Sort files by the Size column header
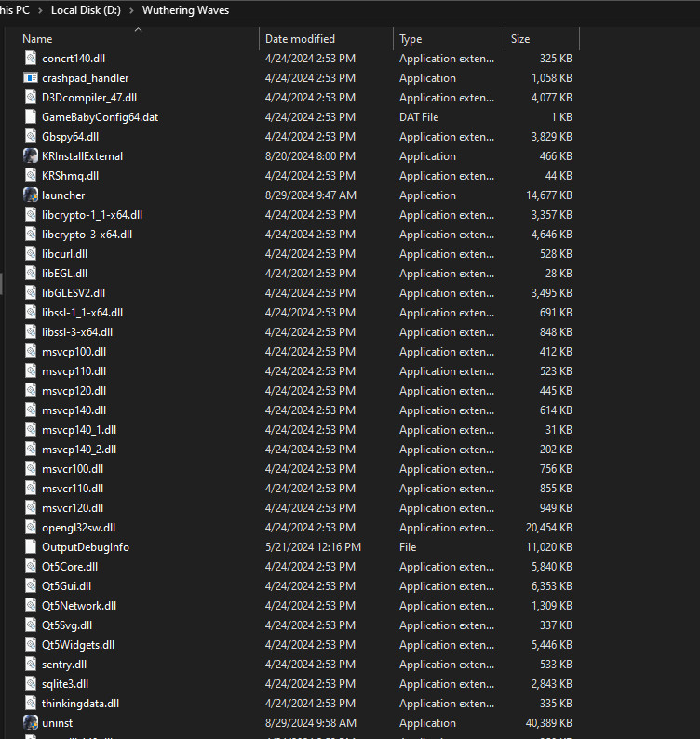Image resolution: width=700 pixels, height=739 pixels. coord(520,39)
